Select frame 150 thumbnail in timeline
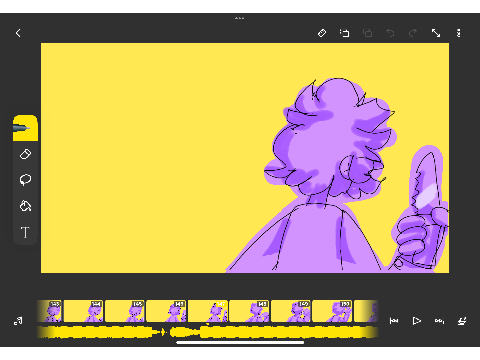Image resolution: width=480 pixels, height=360 pixels. click(332, 311)
